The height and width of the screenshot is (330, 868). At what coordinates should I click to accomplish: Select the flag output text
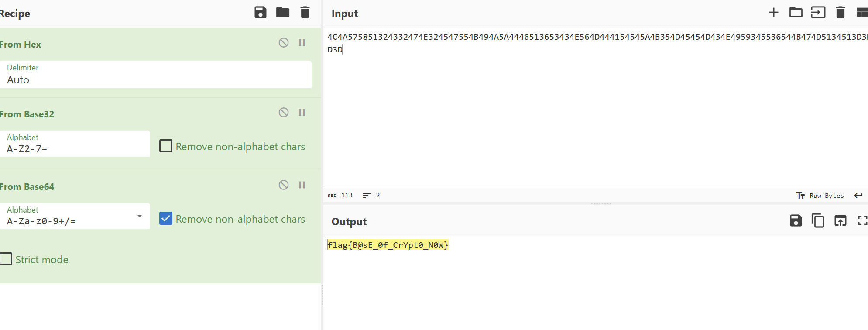388,245
